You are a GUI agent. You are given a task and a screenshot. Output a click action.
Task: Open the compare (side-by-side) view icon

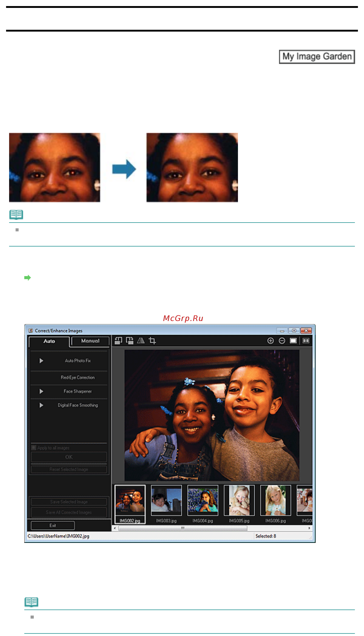(306, 341)
